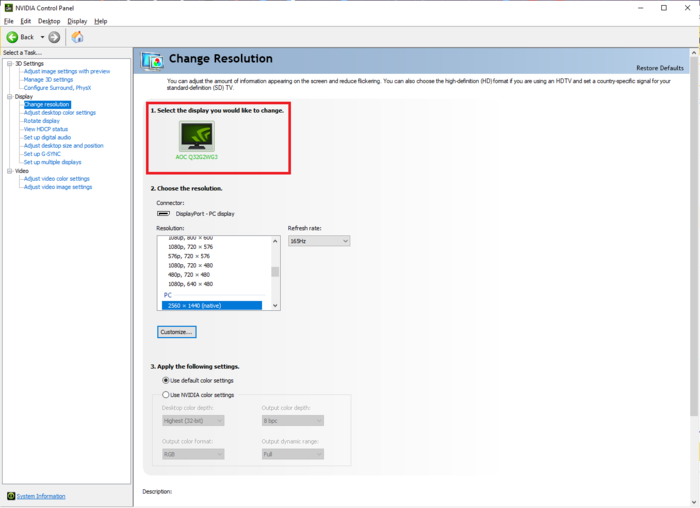The image size is (700, 508).
Task: Open the Desktop menu
Action: tap(49, 21)
